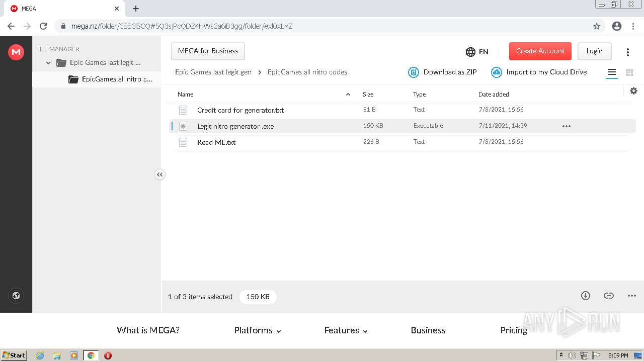Image resolution: width=644 pixels, height=362 pixels.
Task: Open the globe icon at sidebar bottom
Action: click(16, 296)
